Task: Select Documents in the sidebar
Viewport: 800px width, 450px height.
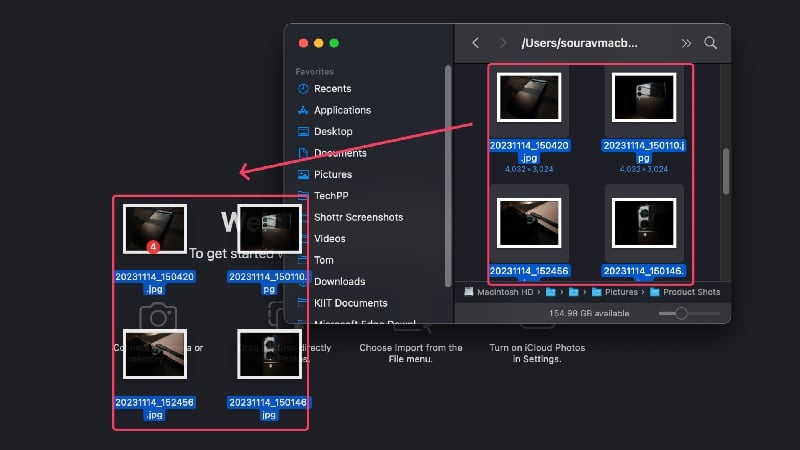Action: point(340,153)
